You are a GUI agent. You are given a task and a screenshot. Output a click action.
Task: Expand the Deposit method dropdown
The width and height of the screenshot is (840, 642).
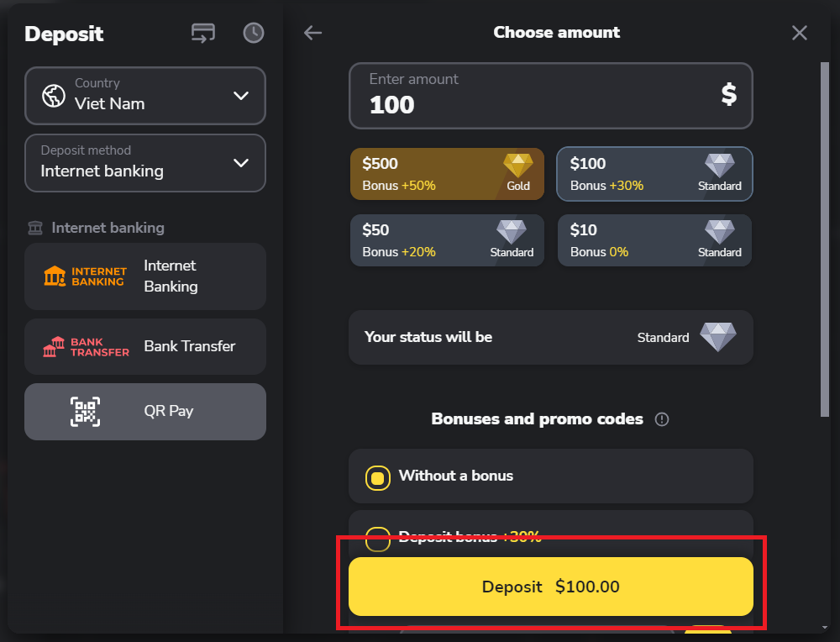145,162
